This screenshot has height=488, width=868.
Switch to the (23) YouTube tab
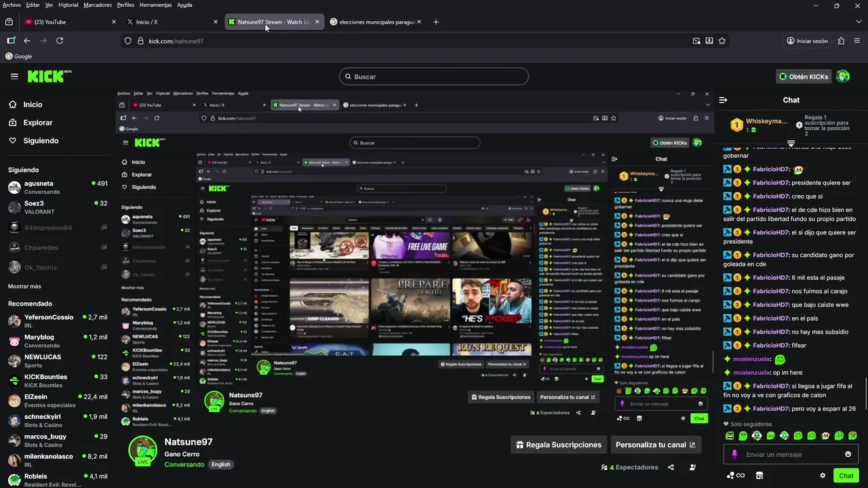click(71, 22)
